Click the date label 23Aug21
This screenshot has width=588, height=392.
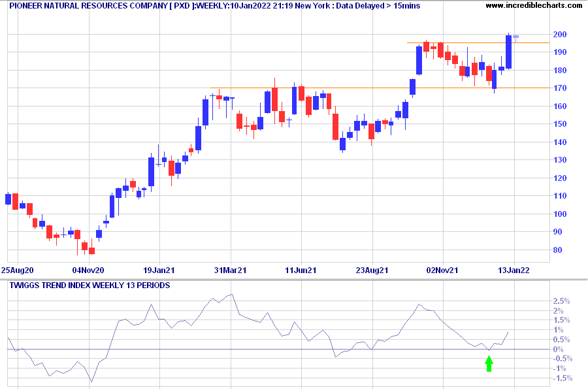372,270
